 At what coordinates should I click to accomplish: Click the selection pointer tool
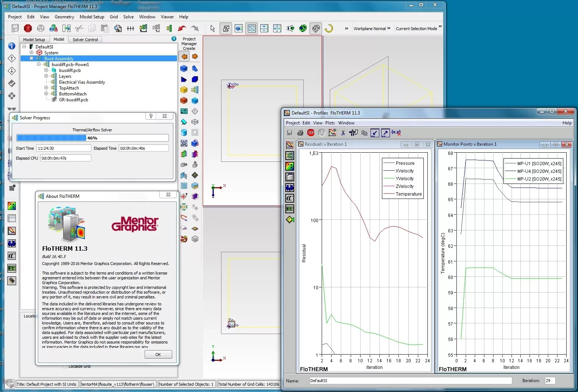tap(213, 28)
